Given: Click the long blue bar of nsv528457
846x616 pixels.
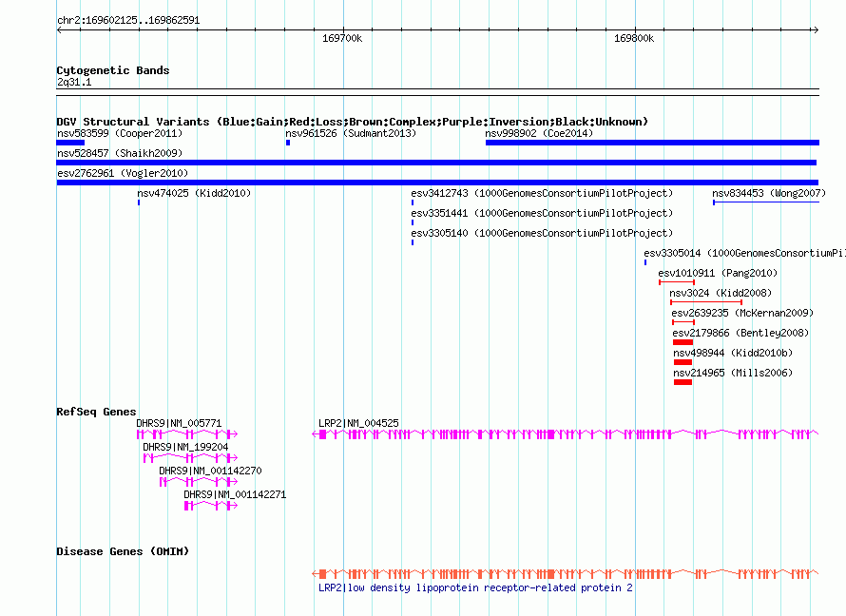Looking at the screenshot, I should 436,163.
